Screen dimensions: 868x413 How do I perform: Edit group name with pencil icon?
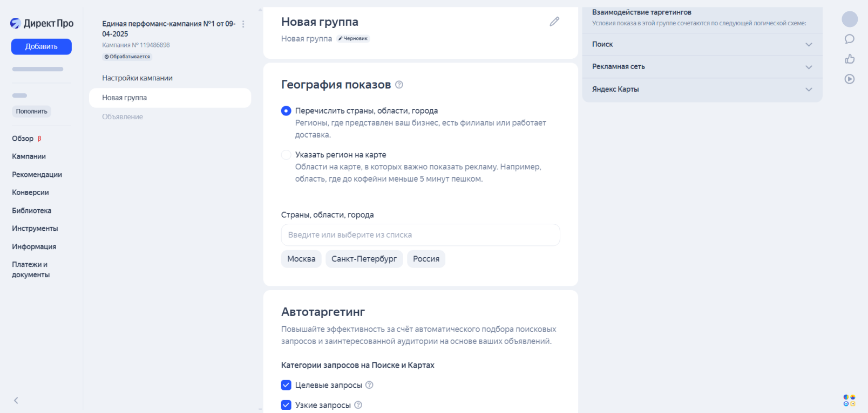tap(554, 22)
